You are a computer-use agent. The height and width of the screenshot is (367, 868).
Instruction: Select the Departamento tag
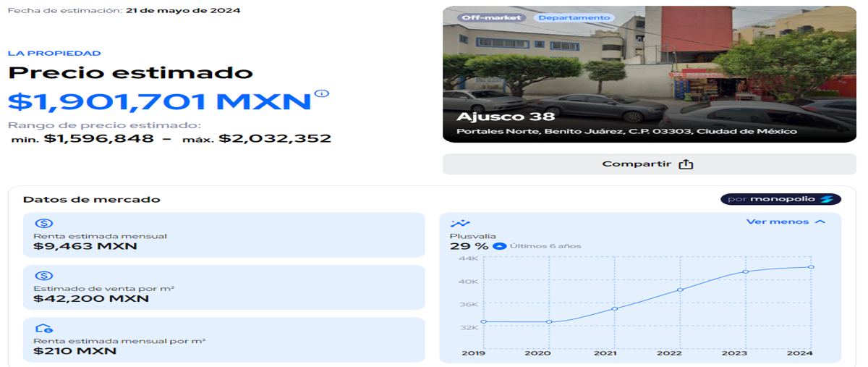(x=574, y=17)
